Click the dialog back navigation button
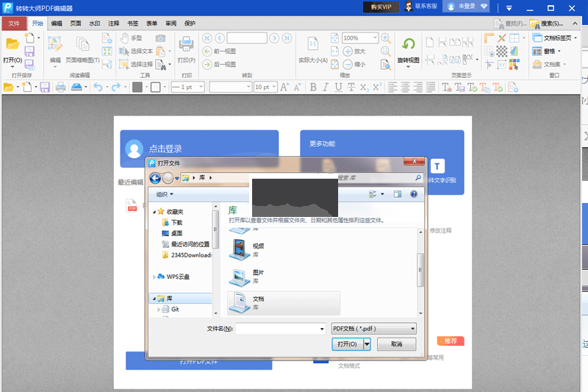Viewport: 588px width, 392px height. point(155,178)
